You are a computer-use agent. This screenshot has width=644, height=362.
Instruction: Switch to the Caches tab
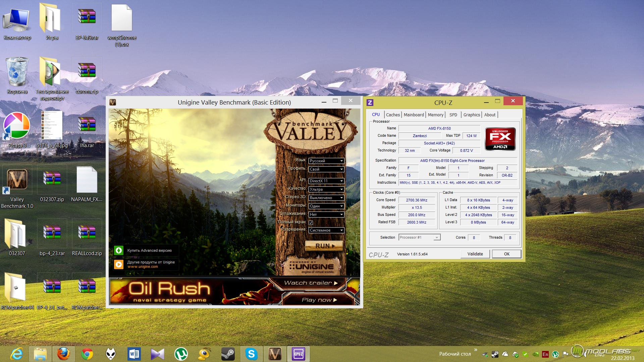click(393, 115)
